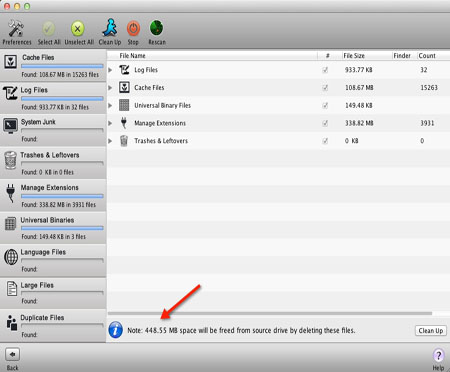This screenshot has width=450, height=372.
Task: Click the Back arrow button
Action: (13, 354)
